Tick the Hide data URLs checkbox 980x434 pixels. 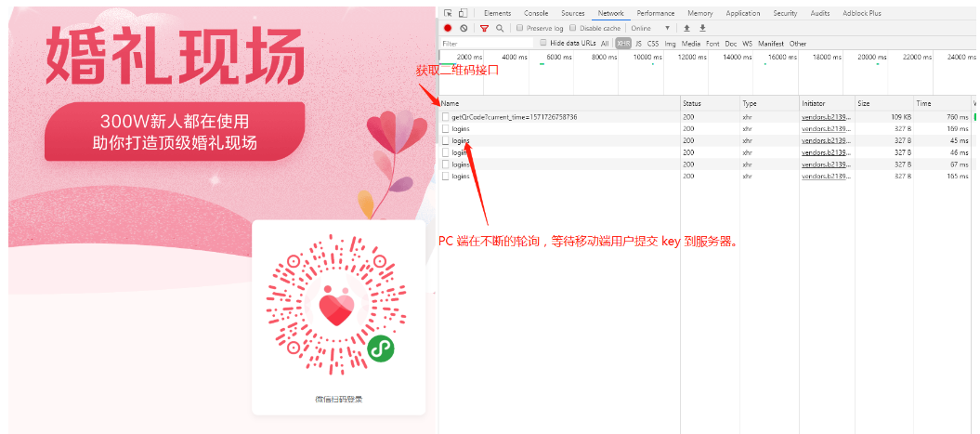coord(543,43)
